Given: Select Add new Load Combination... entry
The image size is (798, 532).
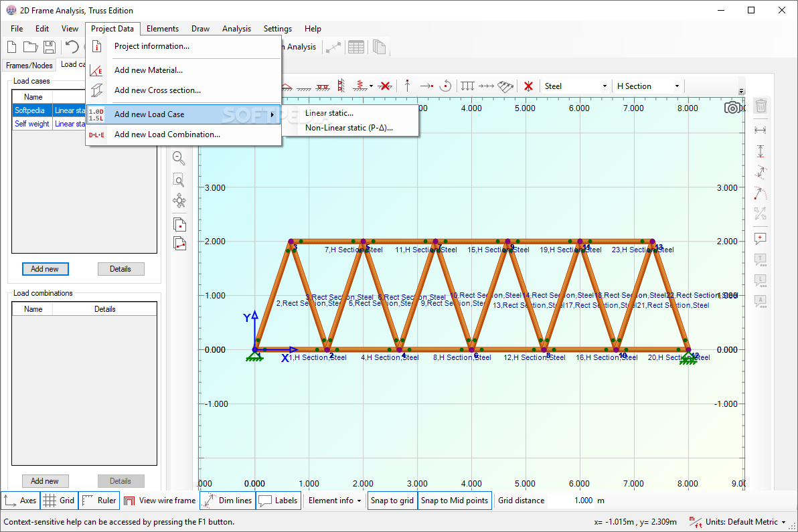Looking at the screenshot, I should tap(183, 135).
